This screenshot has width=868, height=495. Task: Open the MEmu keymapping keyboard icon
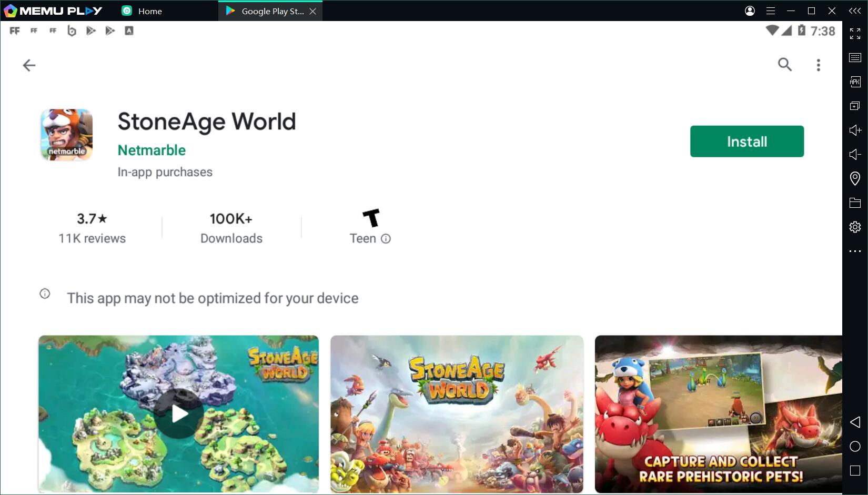[x=855, y=57]
